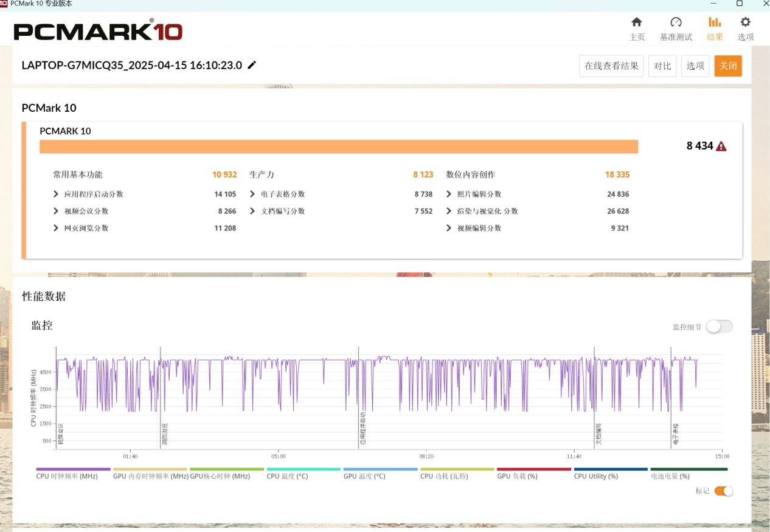
Task: Click 生产力 score 8 123
Action: [423, 174]
